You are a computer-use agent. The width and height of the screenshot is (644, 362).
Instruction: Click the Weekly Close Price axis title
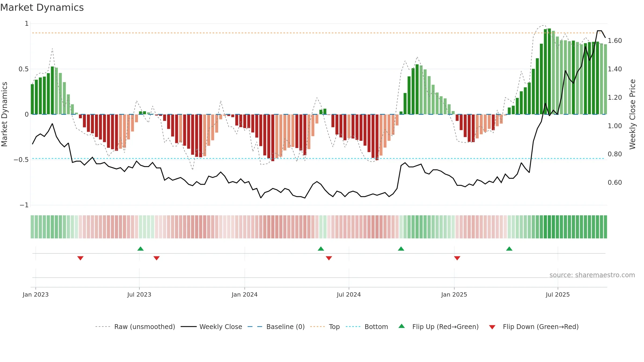(632, 114)
